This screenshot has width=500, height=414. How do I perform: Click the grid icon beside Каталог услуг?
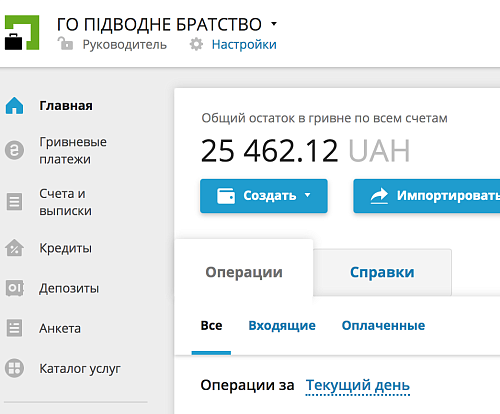click(x=14, y=368)
